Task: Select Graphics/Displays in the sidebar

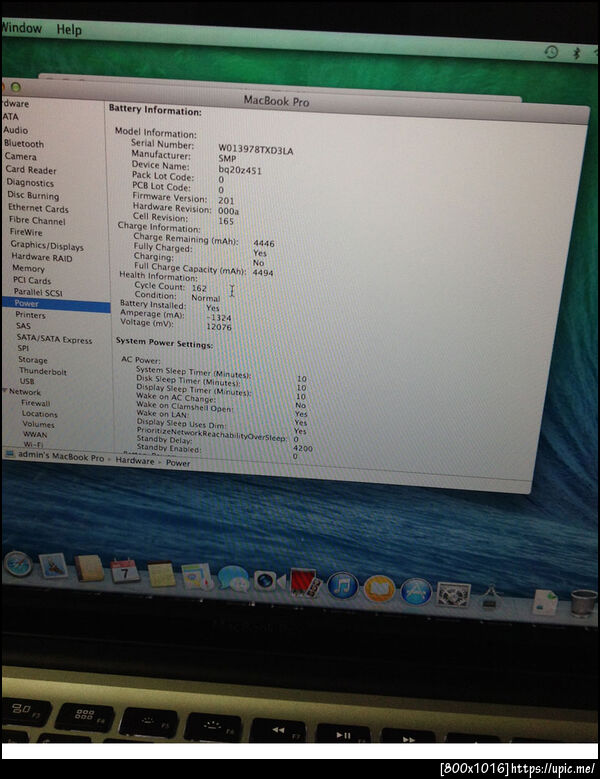Action: tap(47, 245)
